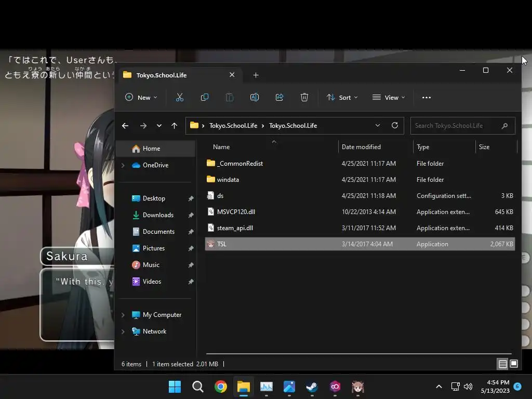
Task: Open Windows Start menu
Action: 175,387
